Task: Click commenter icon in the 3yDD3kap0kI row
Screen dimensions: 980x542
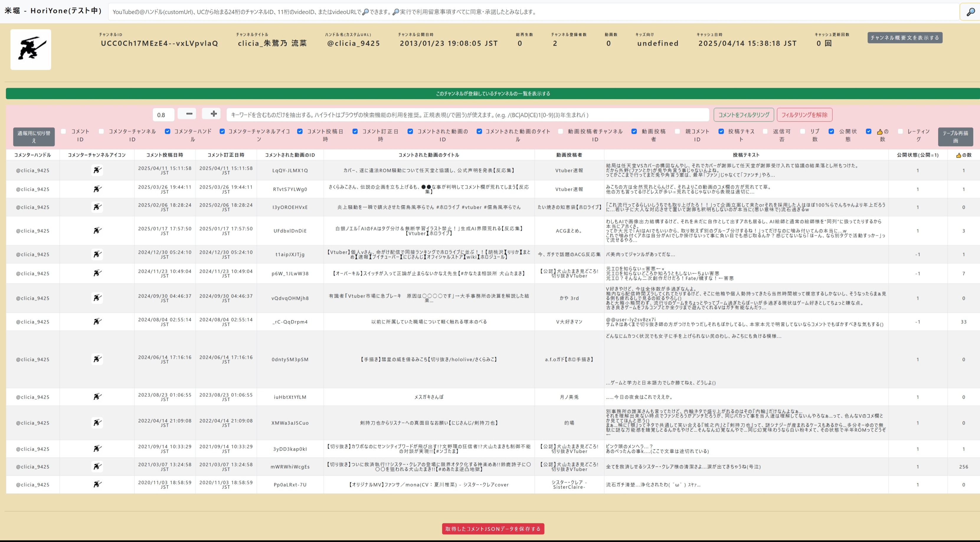Action: (x=97, y=449)
